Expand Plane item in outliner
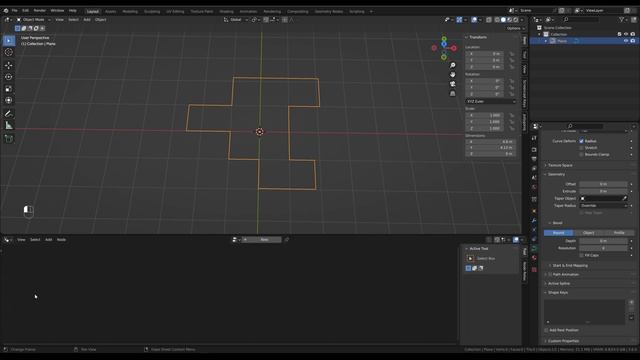640x360 pixels. click(546, 41)
